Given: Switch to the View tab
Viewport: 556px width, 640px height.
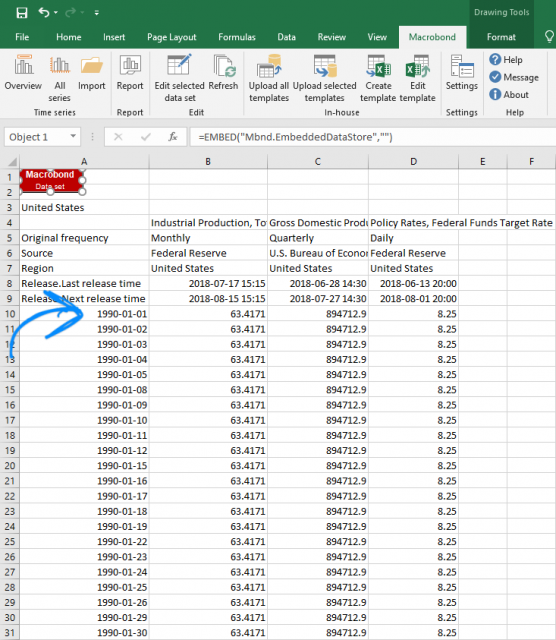Looking at the screenshot, I should click(377, 37).
